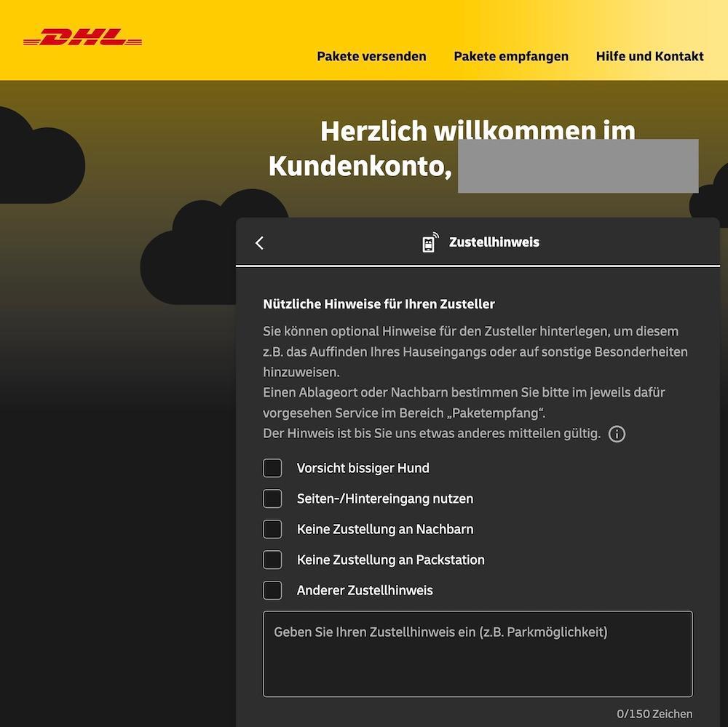The width and height of the screenshot is (728, 727).
Task: Enable Vorsicht bissiger Hund checkbox
Action: tap(272, 468)
